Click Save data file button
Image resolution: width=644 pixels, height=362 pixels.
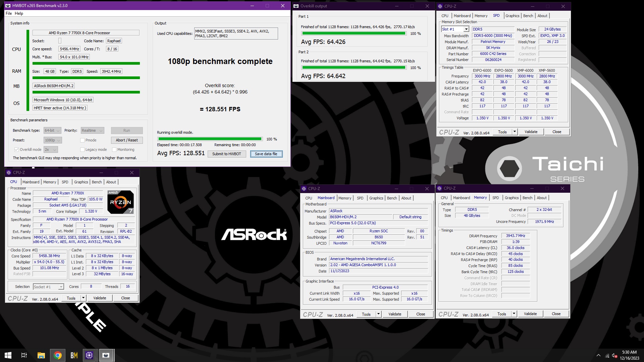coord(266,154)
